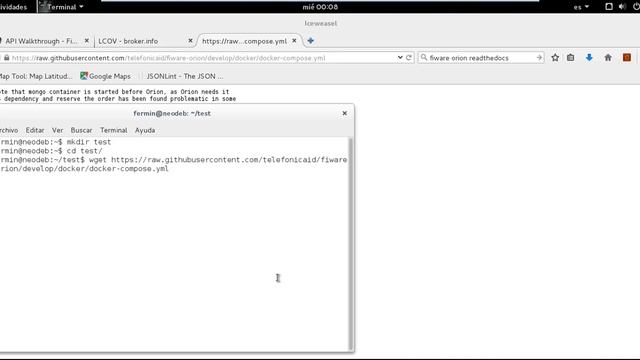
Task: Open the Terminal app menu in top bar
Action: point(61,7)
